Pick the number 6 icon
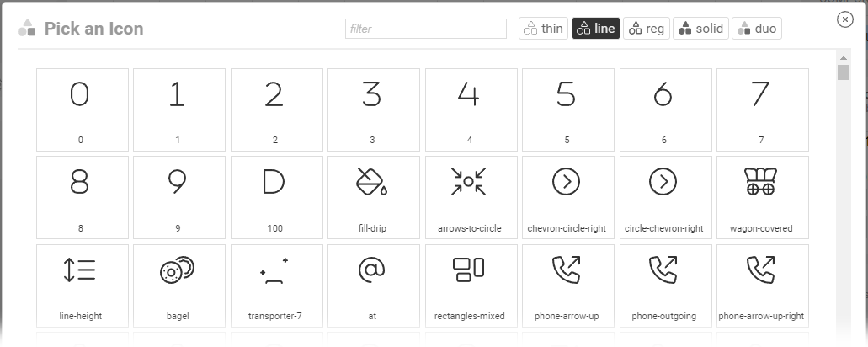This screenshot has height=347, width=868. (x=665, y=109)
